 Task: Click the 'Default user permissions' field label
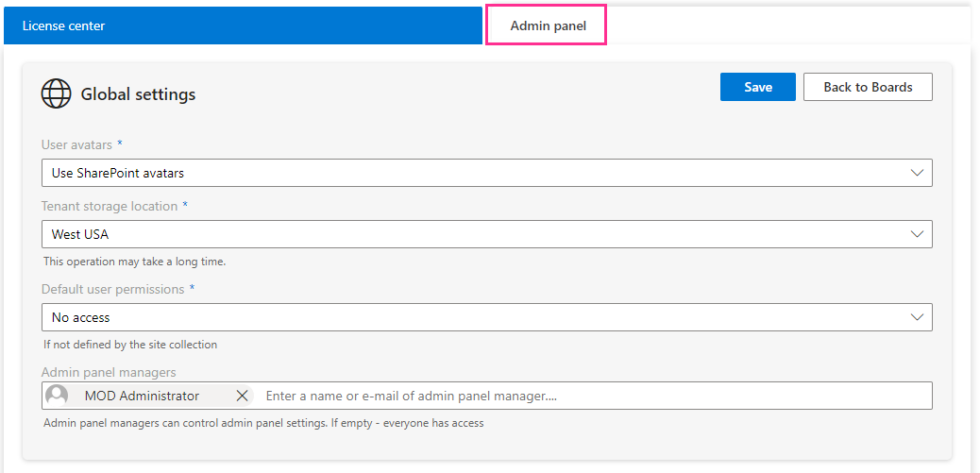pos(112,289)
